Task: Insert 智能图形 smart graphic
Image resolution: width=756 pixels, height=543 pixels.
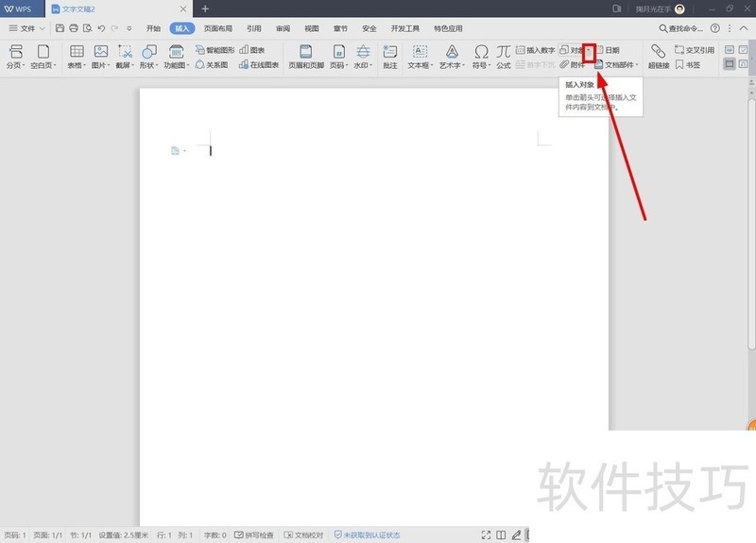Action: tap(215, 50)
